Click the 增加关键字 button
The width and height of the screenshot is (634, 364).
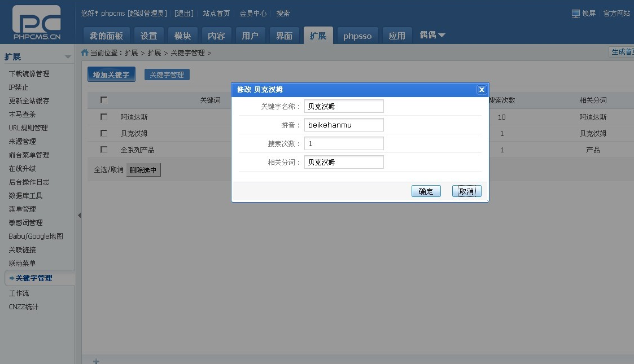tap(111, 74)
